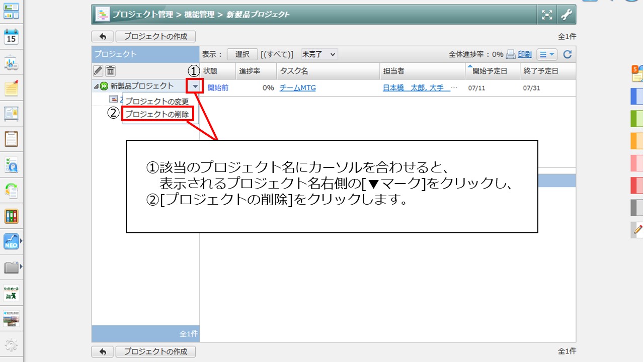Open the 未完了 status filter dropdown

319,54
